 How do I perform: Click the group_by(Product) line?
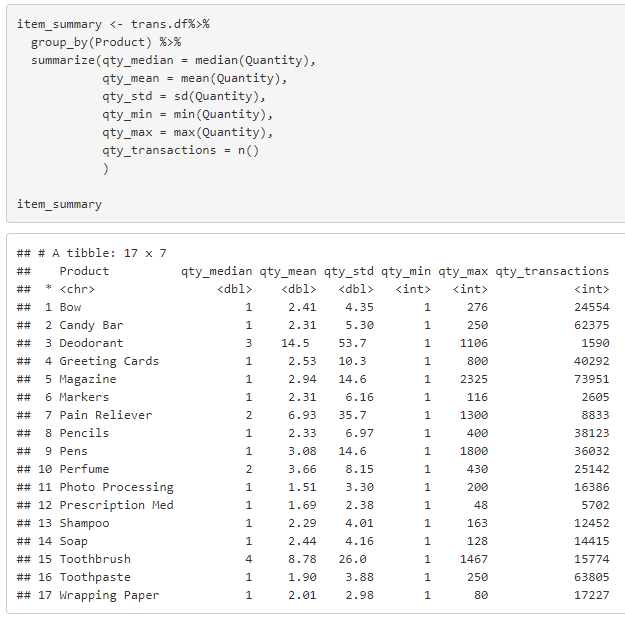[105, 42]
